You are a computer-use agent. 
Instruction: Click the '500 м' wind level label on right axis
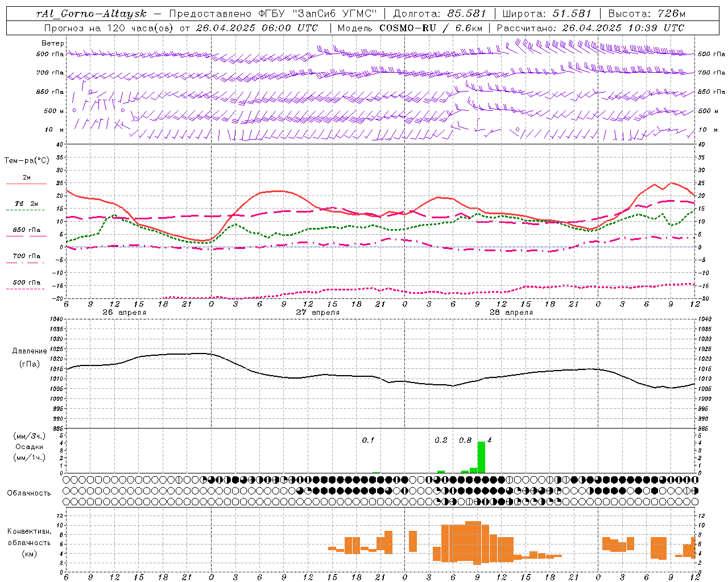tap(709, 111)
